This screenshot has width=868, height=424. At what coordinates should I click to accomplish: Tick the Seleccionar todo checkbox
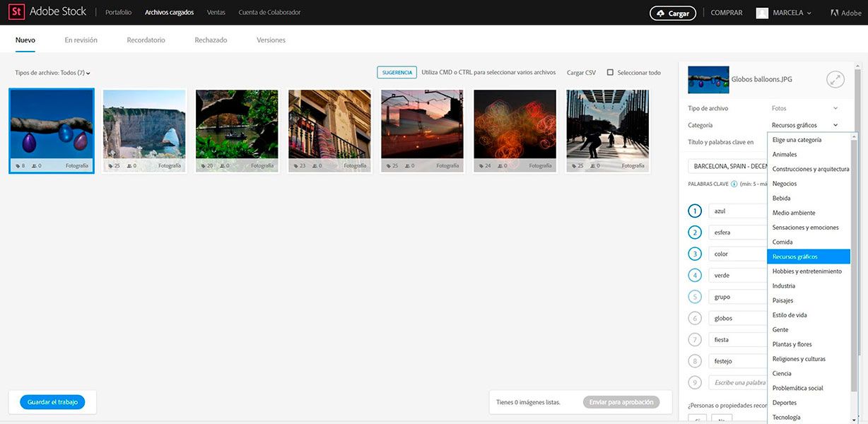[610, 72]
